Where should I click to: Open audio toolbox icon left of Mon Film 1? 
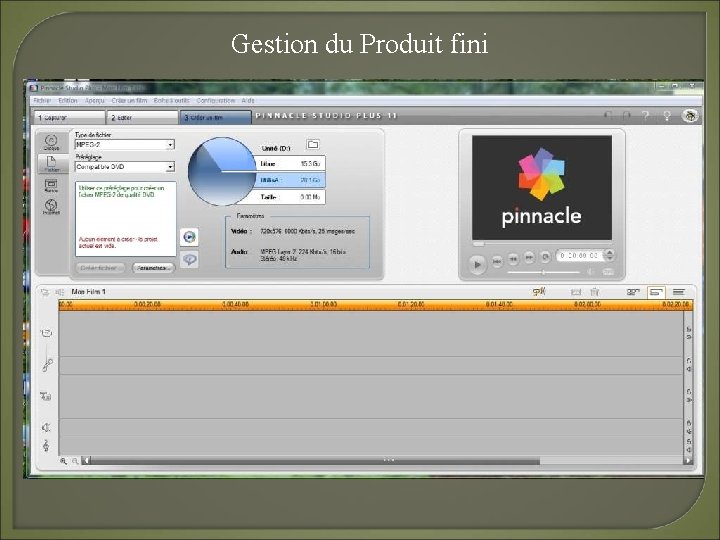[x=60, y=292]
